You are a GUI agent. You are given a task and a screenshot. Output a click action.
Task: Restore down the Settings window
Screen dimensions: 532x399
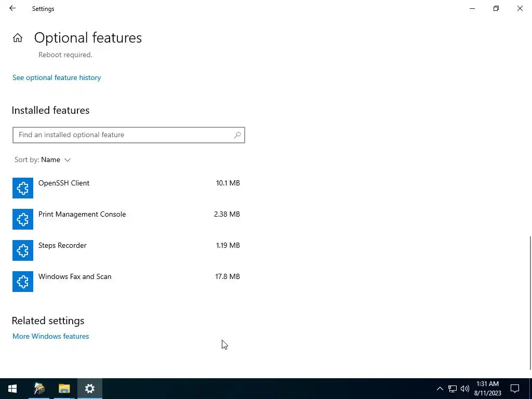[496, 8]
